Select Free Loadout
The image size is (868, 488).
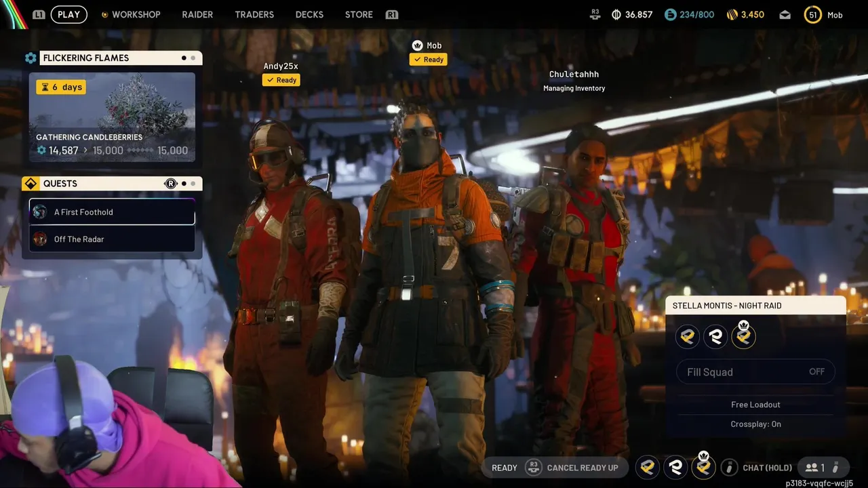point(755,405)
